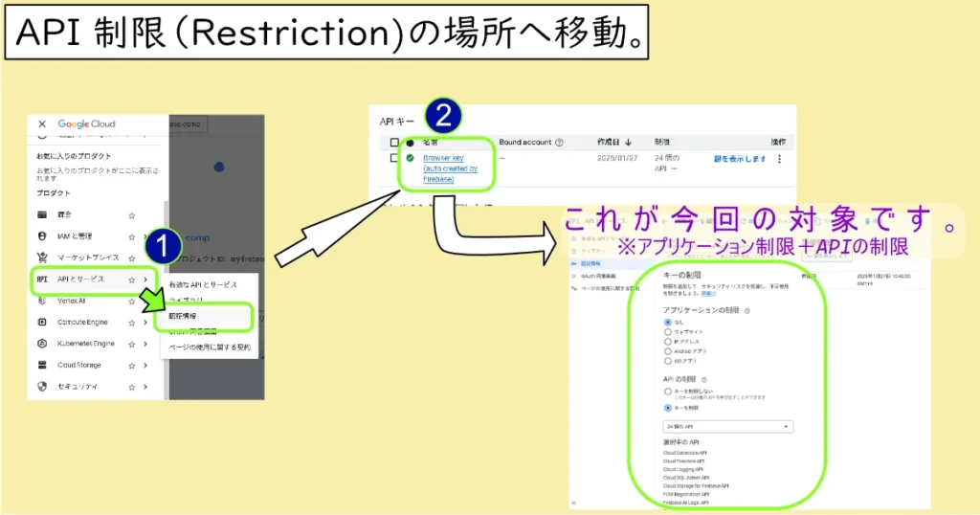Select the キーを制限 radio option

[x=667, y=408]
